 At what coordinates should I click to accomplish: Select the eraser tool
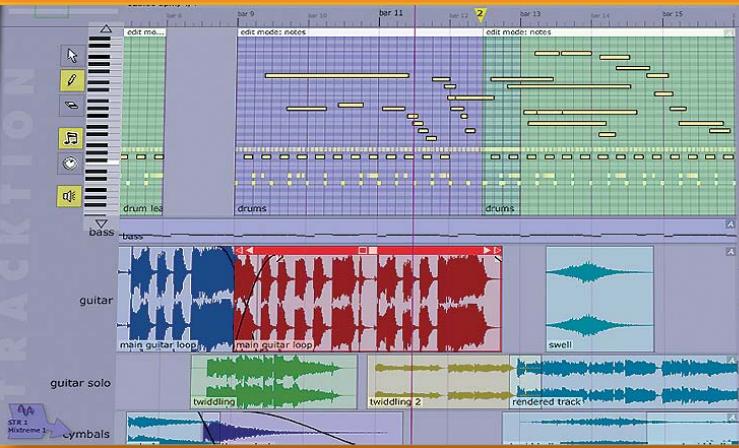(72, 106)
